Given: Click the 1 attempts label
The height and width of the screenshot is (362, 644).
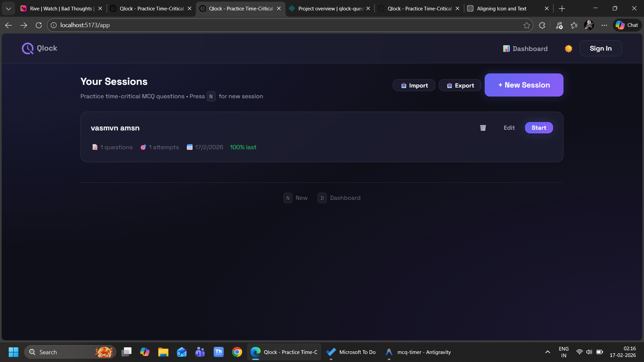Looking at the screenshot, I should (160, 147).
